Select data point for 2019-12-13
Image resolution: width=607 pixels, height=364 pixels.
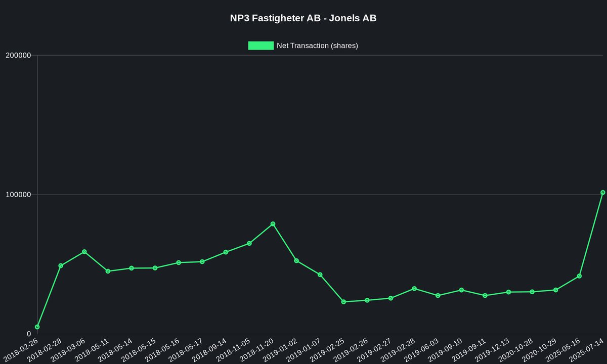[508, 292]
